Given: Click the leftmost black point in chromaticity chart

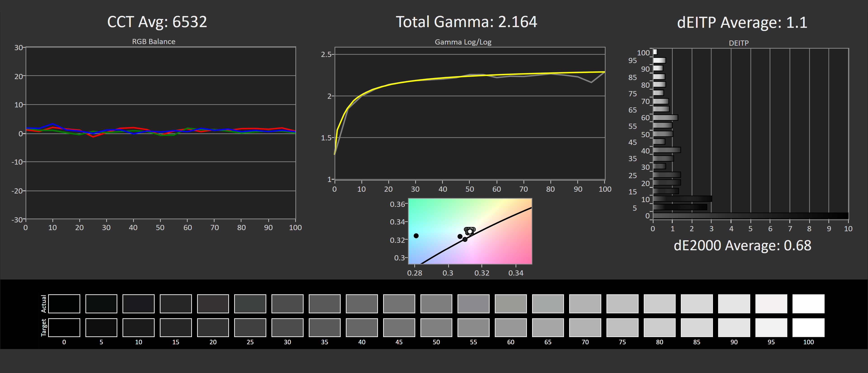Looking at the screenshot, I should tap(416, 236).
